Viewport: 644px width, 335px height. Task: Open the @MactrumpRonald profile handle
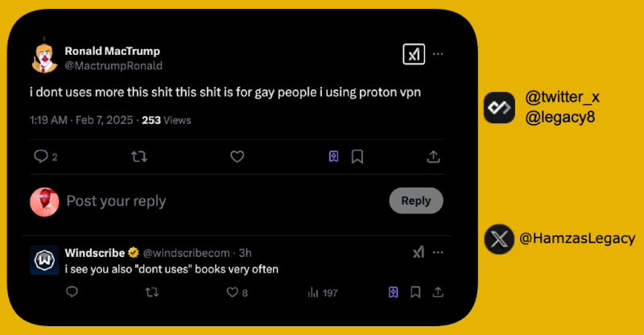point(114,65)
